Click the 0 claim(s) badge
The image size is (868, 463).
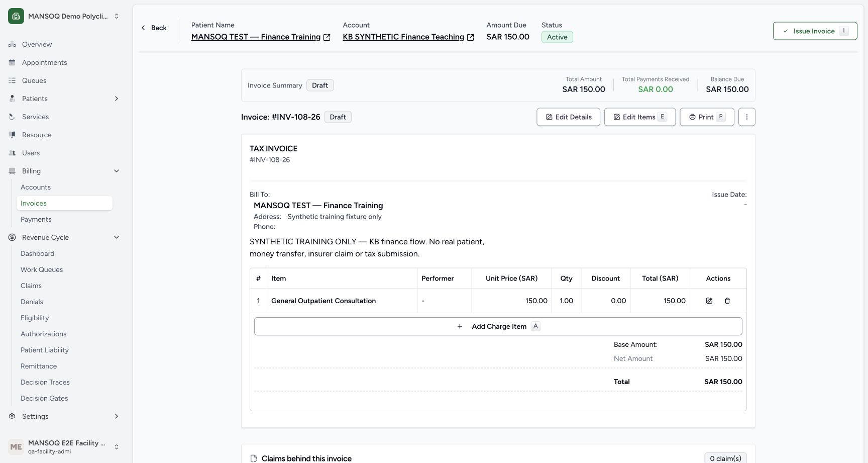tap(725, 458)
